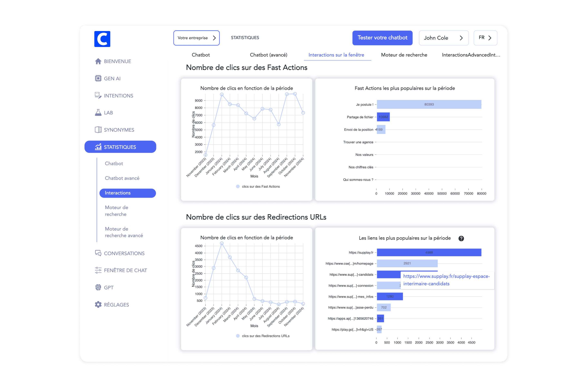
Task: Click the Lab flask icon
Action: click(98, 113)
